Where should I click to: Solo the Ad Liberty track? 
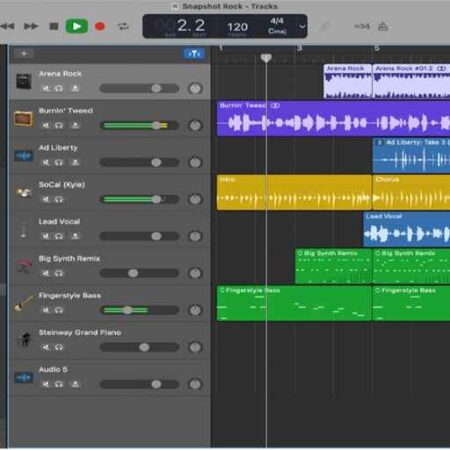[59, 162]
